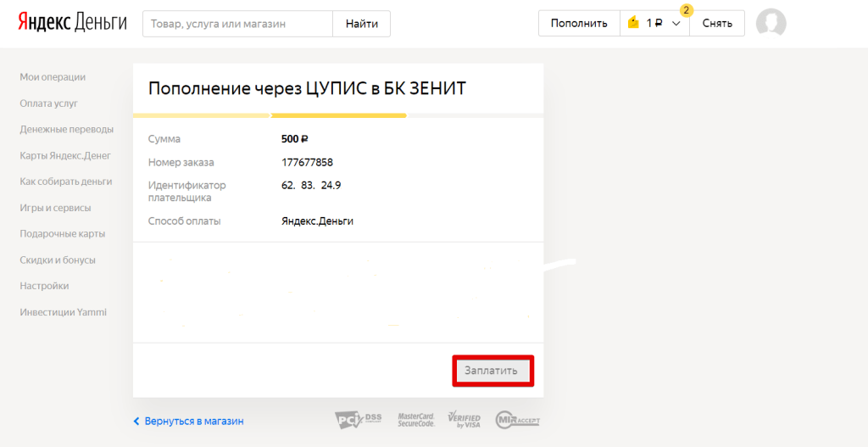Click the amount value 500 ₽
Screen dimensions: 868x447
pos(294,139)
